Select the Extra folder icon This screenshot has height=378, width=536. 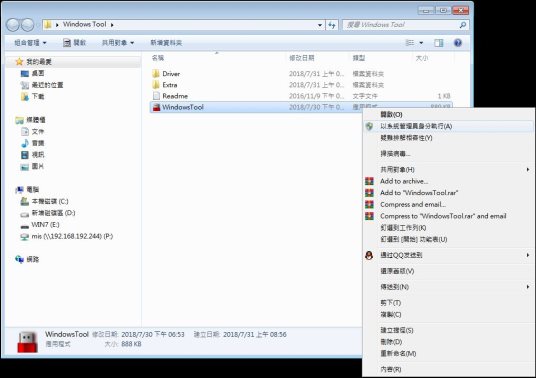(x=156, y=85)
